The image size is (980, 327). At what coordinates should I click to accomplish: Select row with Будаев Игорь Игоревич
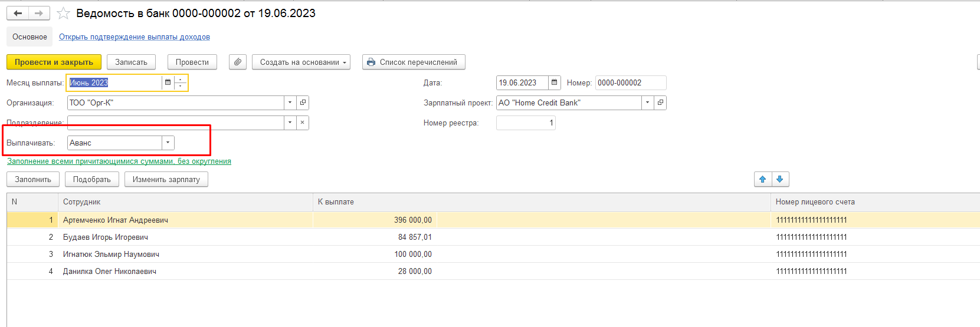click(106, 237)
